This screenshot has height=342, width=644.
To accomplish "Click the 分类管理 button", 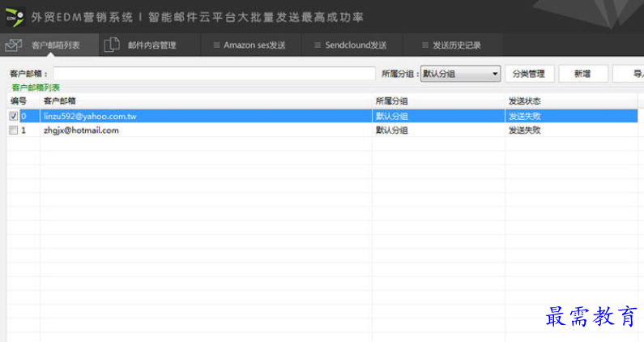I will tap(529, 74).
